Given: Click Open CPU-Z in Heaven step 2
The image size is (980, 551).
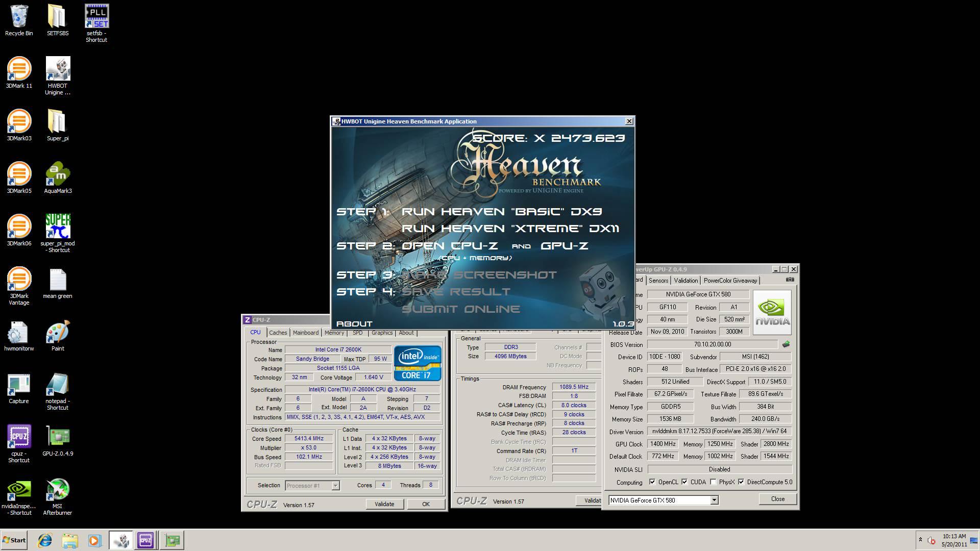Looking at the screenshot, I should click(450, 246).
